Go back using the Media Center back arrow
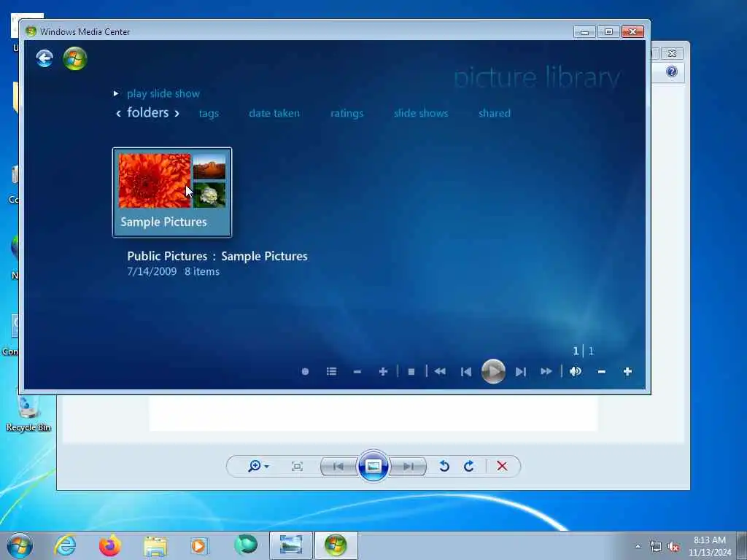This screenshot has width=747, height=560. point(44,58)
